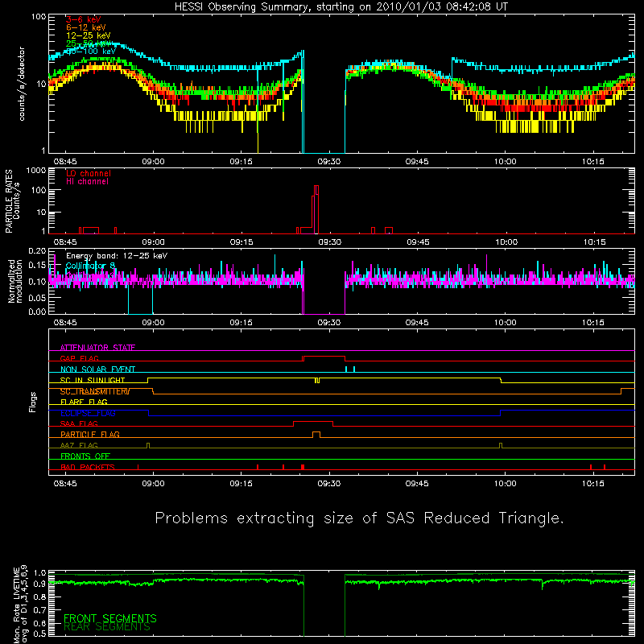Click the 'PARTICLE RATES Counts/s' axis label
644x644 pixels.
pos(12,201)
